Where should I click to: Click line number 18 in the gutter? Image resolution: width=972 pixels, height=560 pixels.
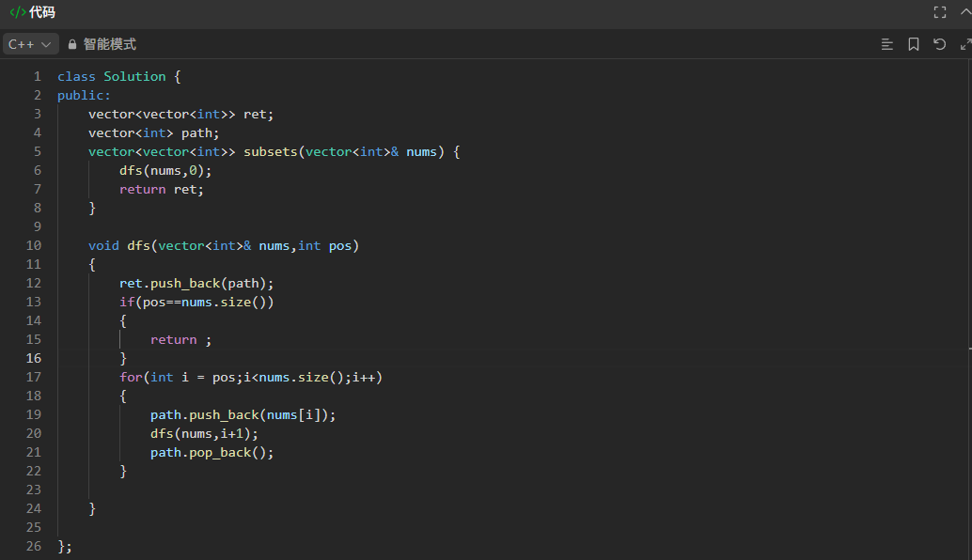[x=34, y=396]
